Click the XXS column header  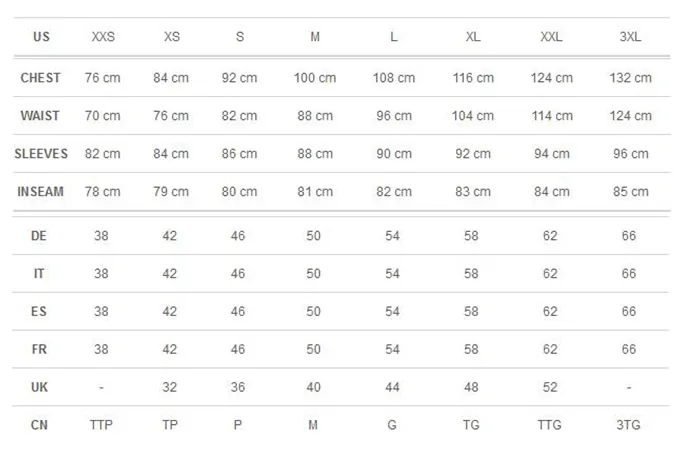click(x=103, y=37)
